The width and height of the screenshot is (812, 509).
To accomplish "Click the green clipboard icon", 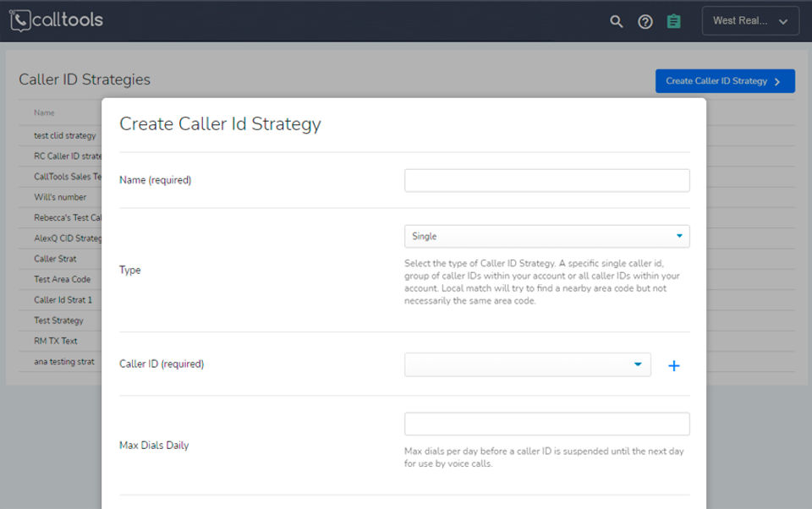I will click(x=673, y=21).
